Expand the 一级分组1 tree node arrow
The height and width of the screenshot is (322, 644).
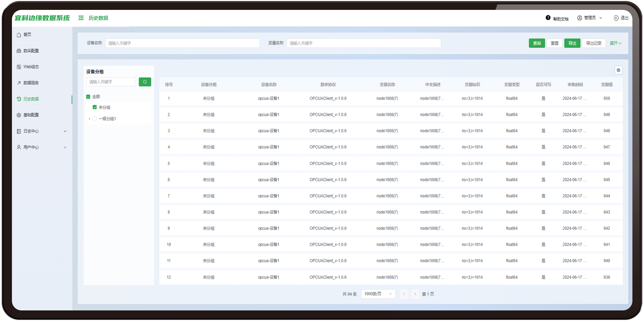pos(89,119)
